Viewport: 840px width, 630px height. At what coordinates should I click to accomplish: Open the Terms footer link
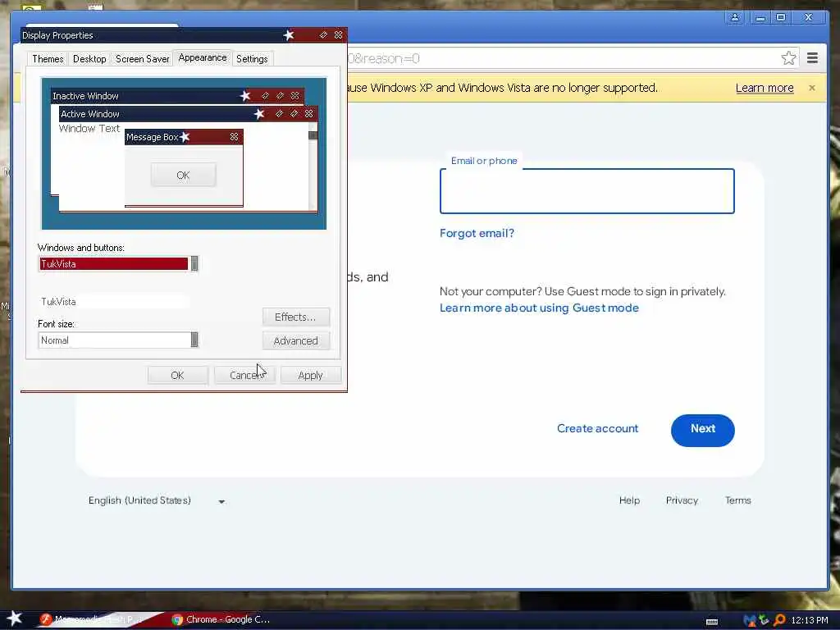click(737, 500)
